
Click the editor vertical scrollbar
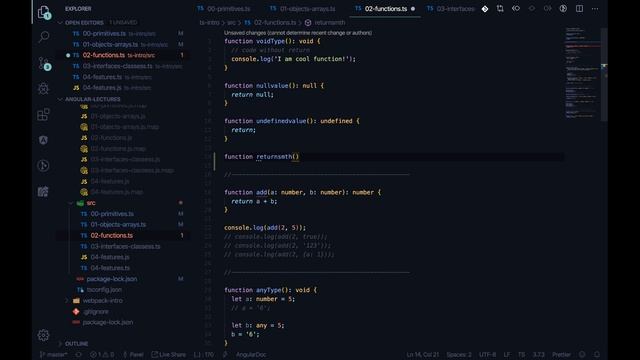pyautogui.click(x=604, y=73)
